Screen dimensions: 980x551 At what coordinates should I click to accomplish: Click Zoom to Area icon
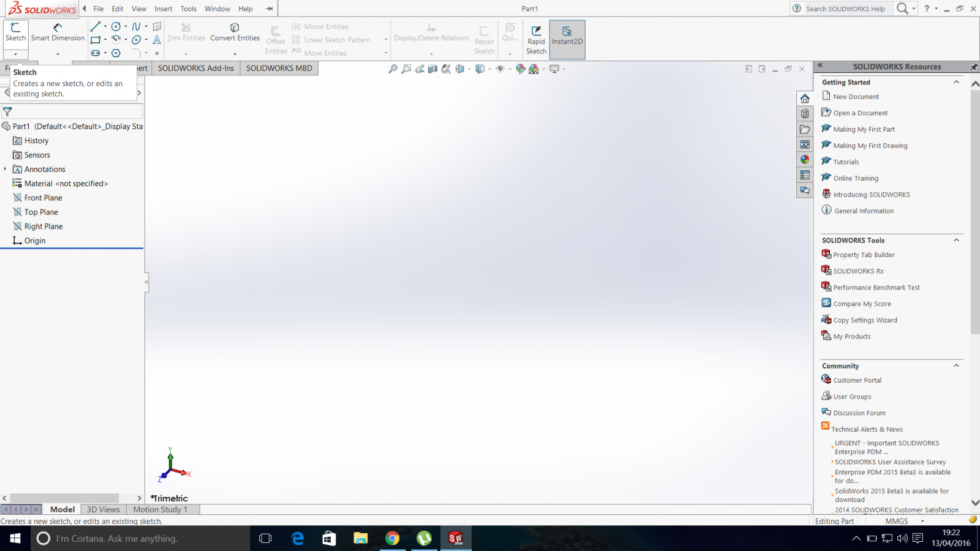click(406, 69)
